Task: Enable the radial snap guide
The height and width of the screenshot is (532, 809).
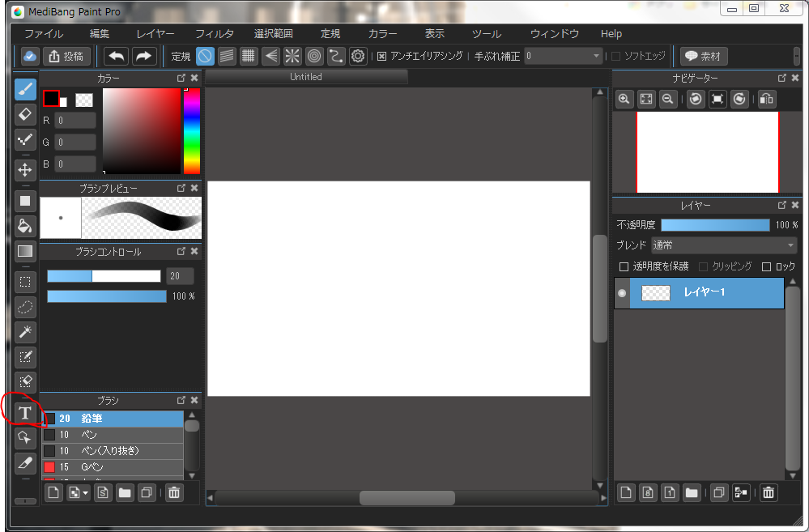Action: coord(292,56)
